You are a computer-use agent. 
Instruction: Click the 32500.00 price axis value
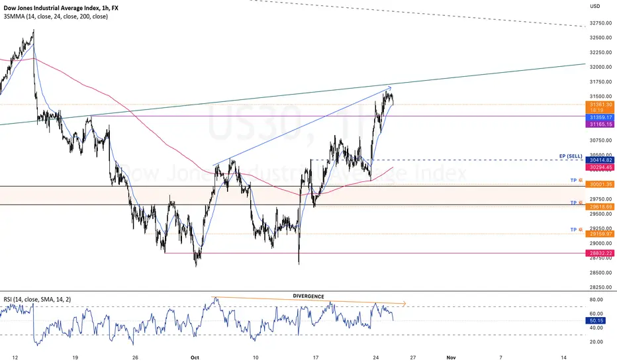pos(600,38)
